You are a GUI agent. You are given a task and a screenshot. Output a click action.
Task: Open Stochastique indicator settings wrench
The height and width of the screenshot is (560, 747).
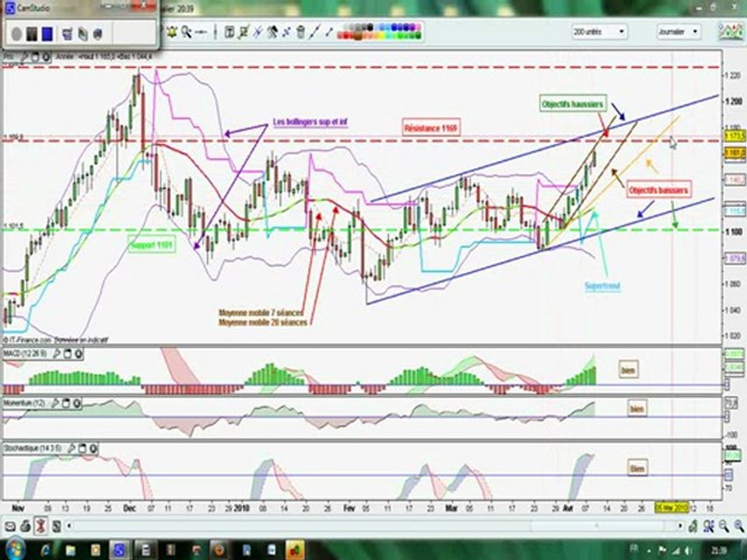(71, 448)
